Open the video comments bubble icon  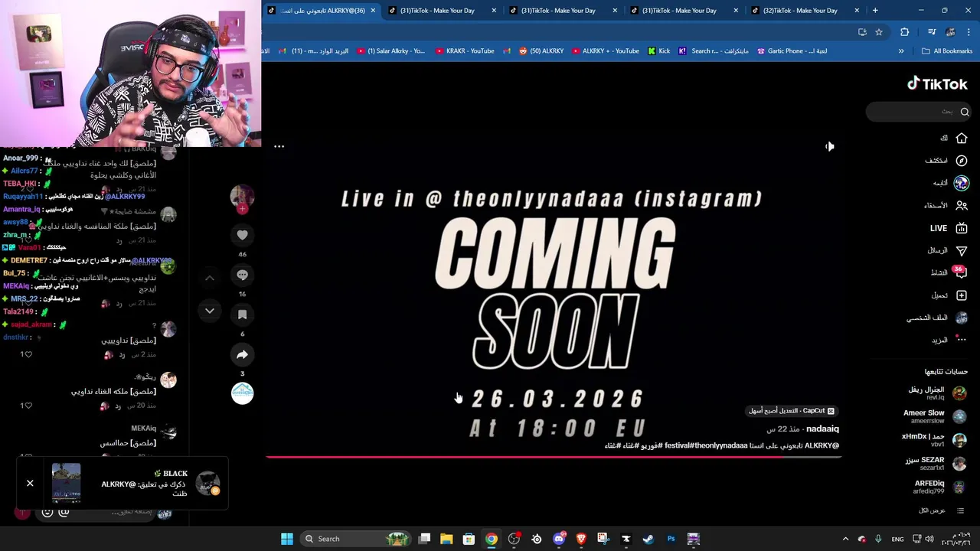[242, 275]
